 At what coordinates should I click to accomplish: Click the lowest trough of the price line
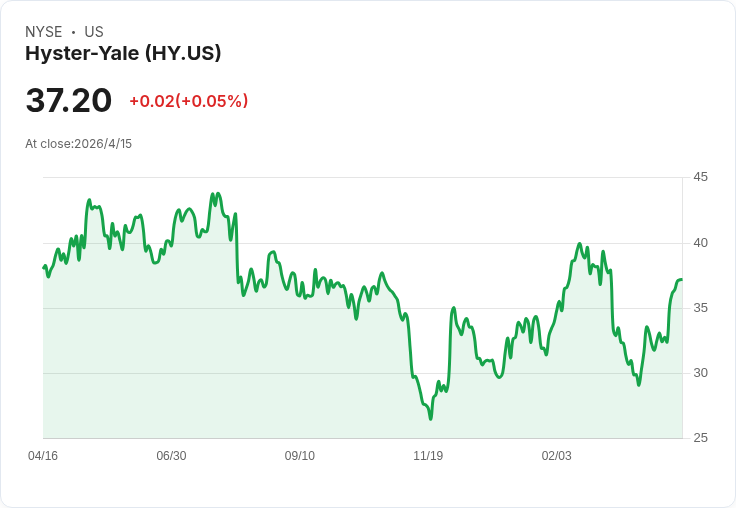[430, 418]
